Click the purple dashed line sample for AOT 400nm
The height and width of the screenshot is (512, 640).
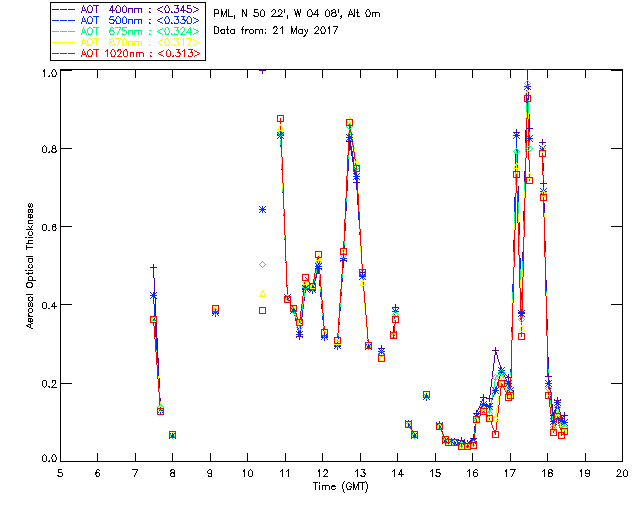click(63, 9)
